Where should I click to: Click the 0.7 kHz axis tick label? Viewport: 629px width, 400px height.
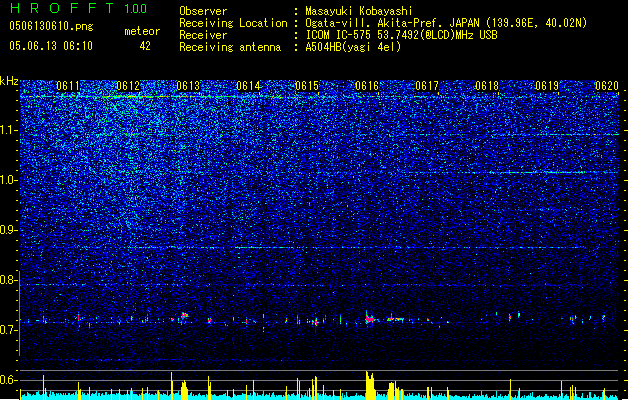click(9, 330)
